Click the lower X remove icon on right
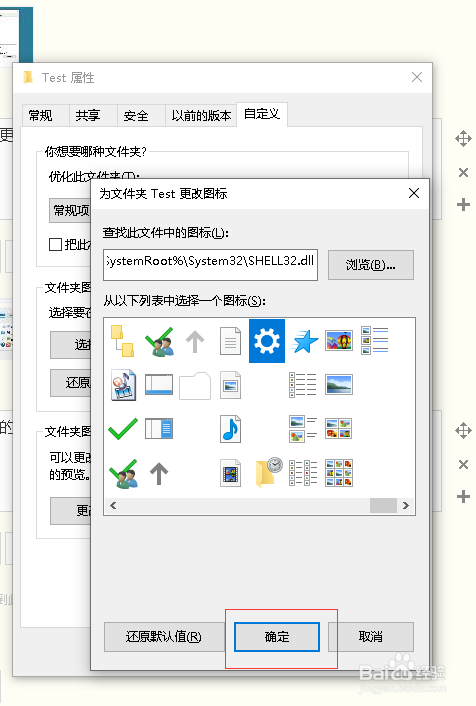The width and height of the screenshot is (476, 706). click(x=463, y=465)
